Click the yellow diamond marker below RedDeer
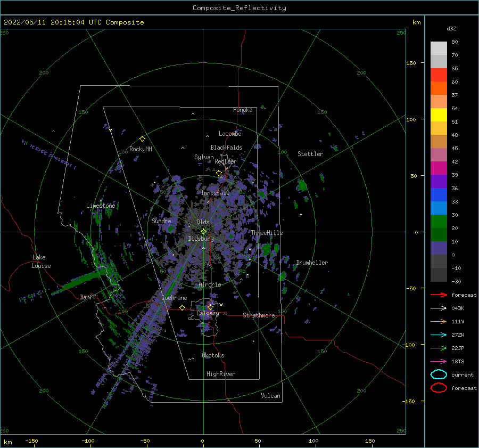 tap(219, 173)
